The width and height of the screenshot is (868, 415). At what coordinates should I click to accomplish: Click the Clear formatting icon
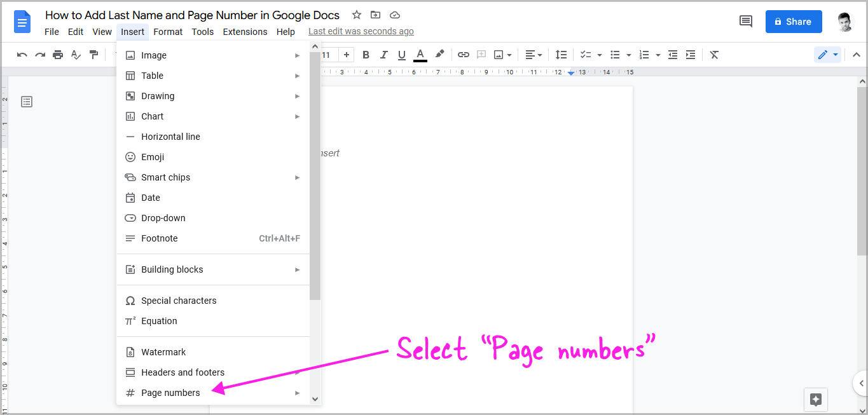coord(713,55)
